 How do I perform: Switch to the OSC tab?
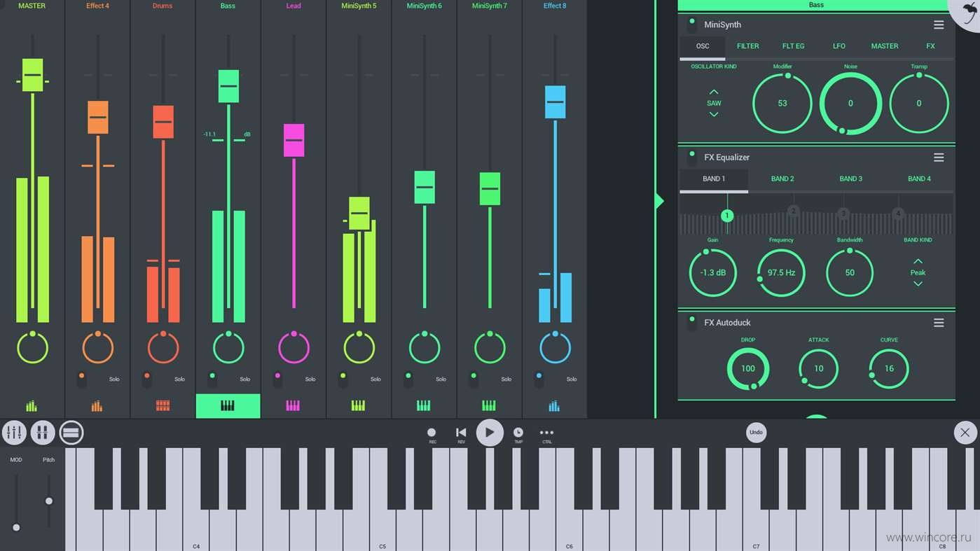coord(703,46)
